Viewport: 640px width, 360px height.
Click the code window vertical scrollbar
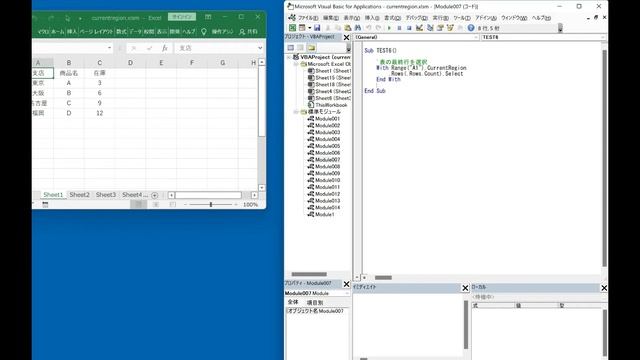pos(604,157)
